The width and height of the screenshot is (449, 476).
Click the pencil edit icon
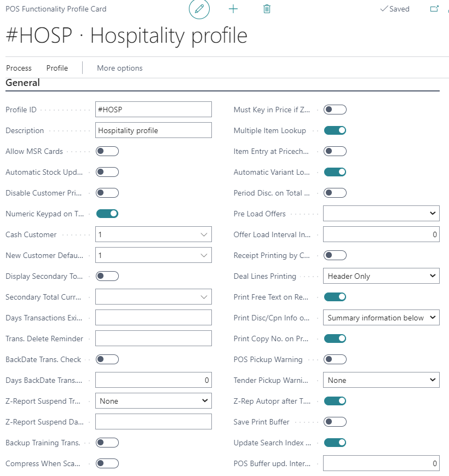pyautogui.click(x=199, y=9)
